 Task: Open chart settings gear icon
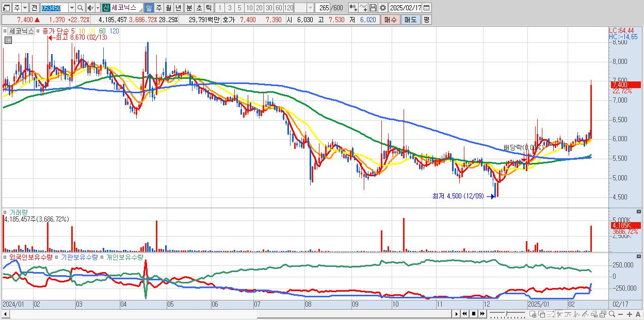(382, 8)
